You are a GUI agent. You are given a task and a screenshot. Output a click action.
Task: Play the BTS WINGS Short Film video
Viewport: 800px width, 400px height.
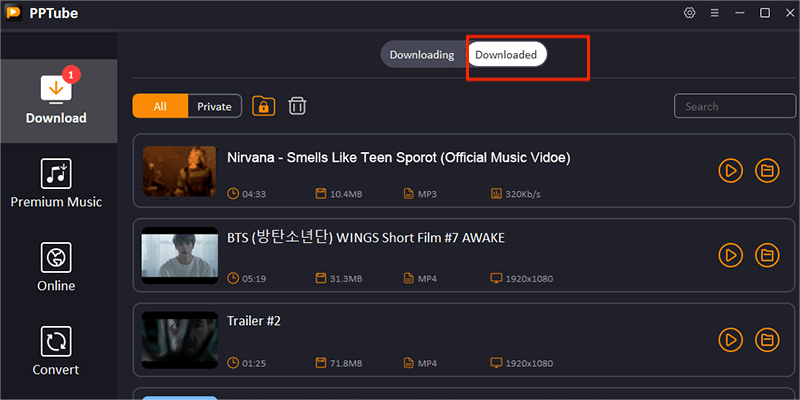[731, 255]
